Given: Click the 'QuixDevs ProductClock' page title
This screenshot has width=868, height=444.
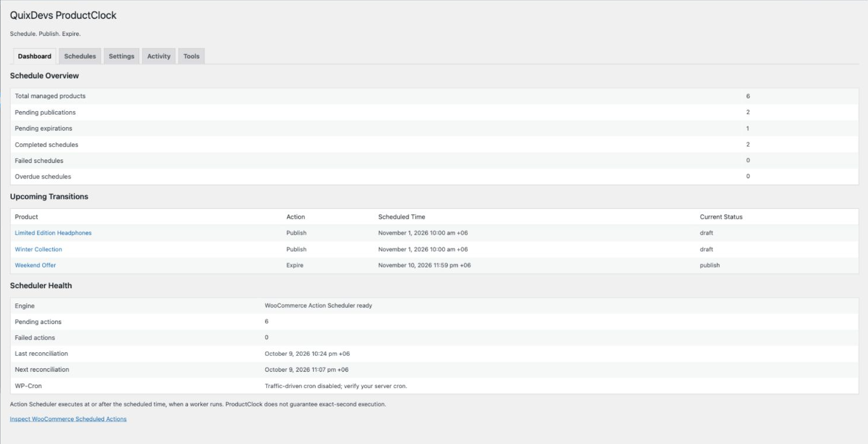Looking at the screenshot, I should point(63,16).
